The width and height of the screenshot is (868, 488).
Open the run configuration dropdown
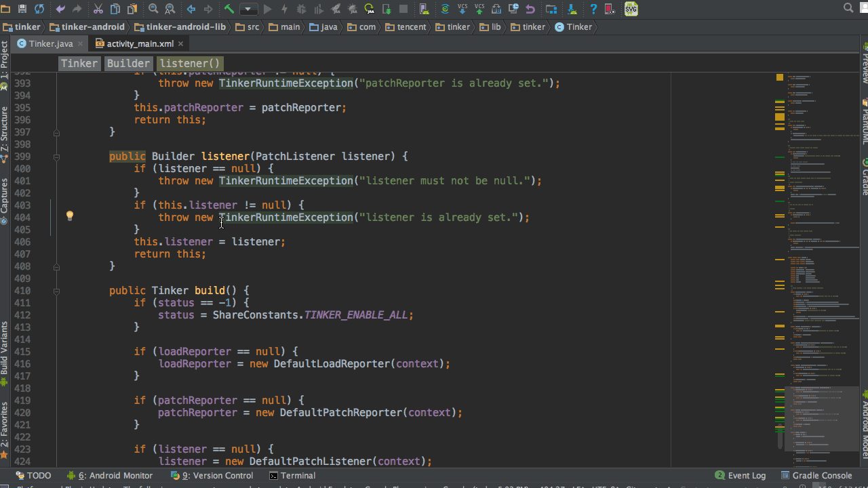coord(248,9)
